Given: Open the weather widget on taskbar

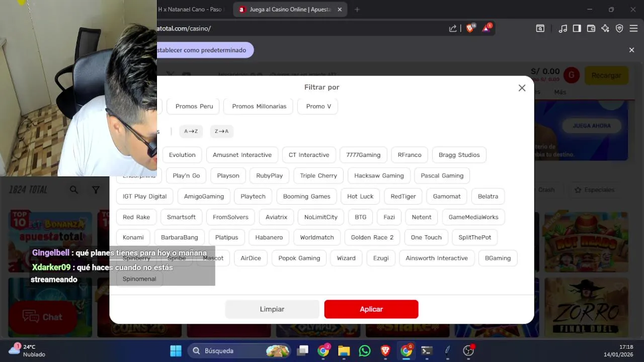Looking at the screenshot, I should tap(28, 350).
